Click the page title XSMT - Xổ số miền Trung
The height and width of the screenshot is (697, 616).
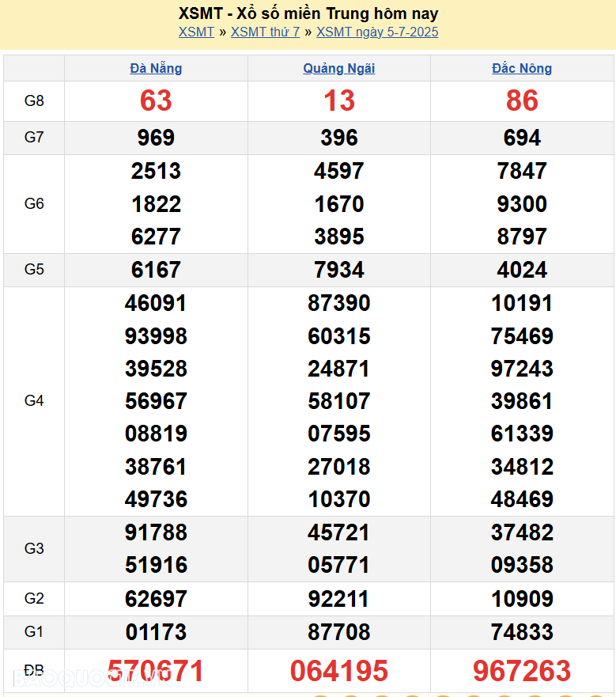[308, 13]
